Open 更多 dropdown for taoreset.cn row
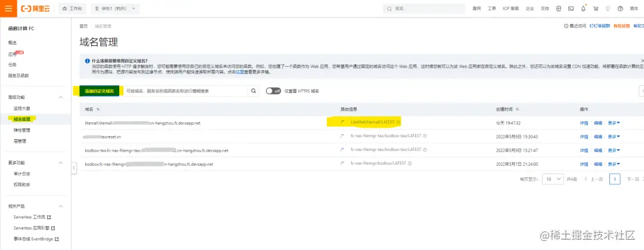The width and height of the screenshot is (644, 250). (x=614, y=137)
